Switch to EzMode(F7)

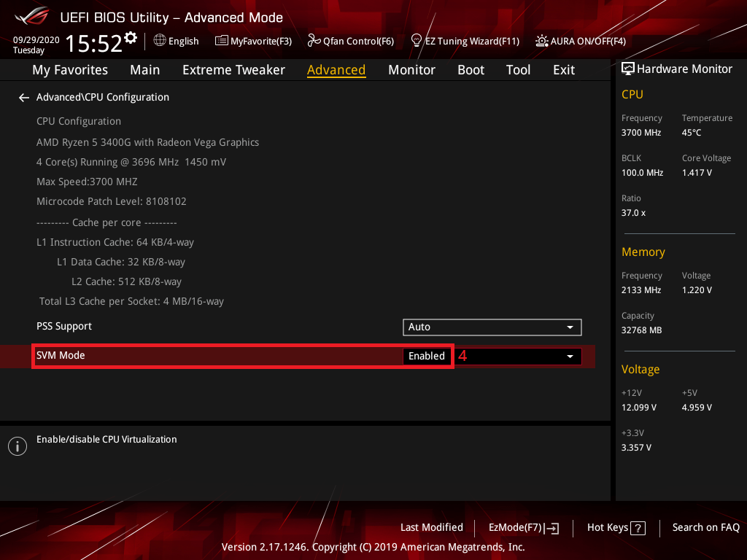523,528
